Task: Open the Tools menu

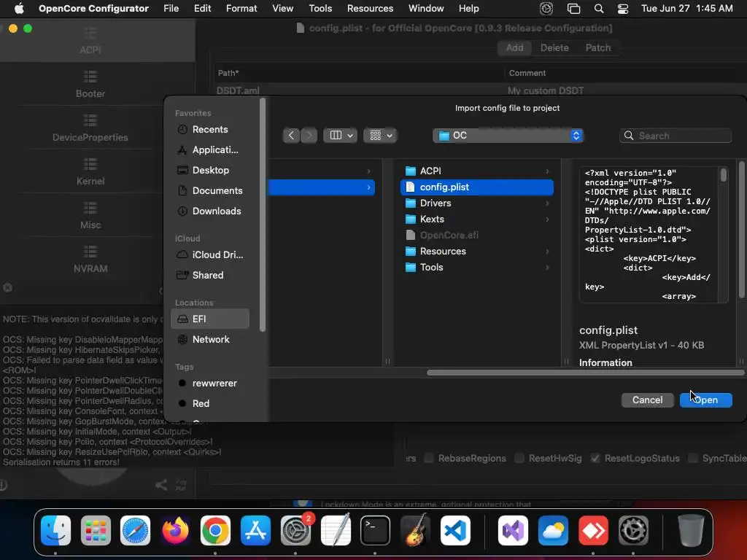Action: tap(320, 9)
